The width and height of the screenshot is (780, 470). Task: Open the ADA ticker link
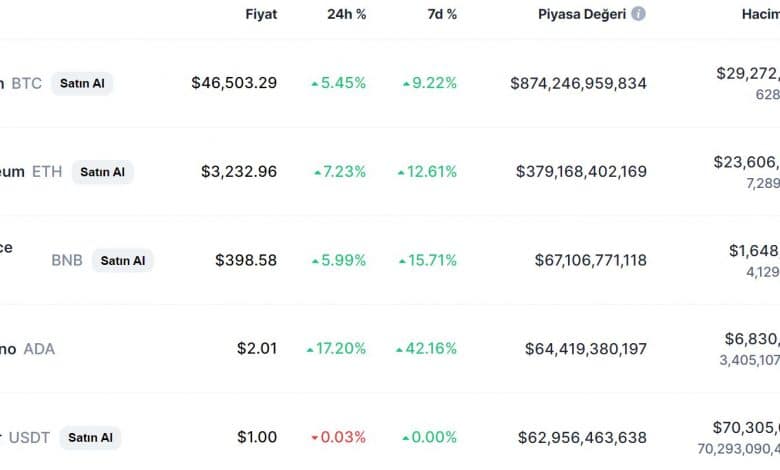tap(40, 349)
